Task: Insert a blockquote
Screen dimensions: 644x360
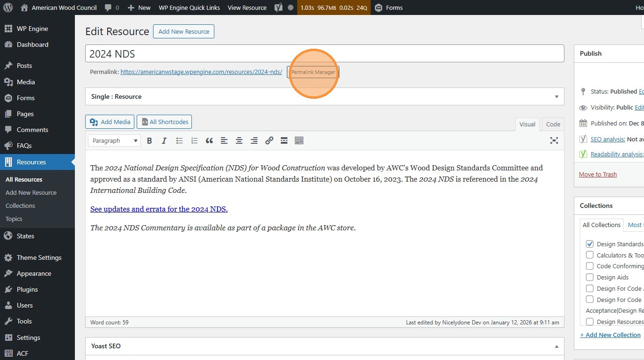Action: pos(209,140)
